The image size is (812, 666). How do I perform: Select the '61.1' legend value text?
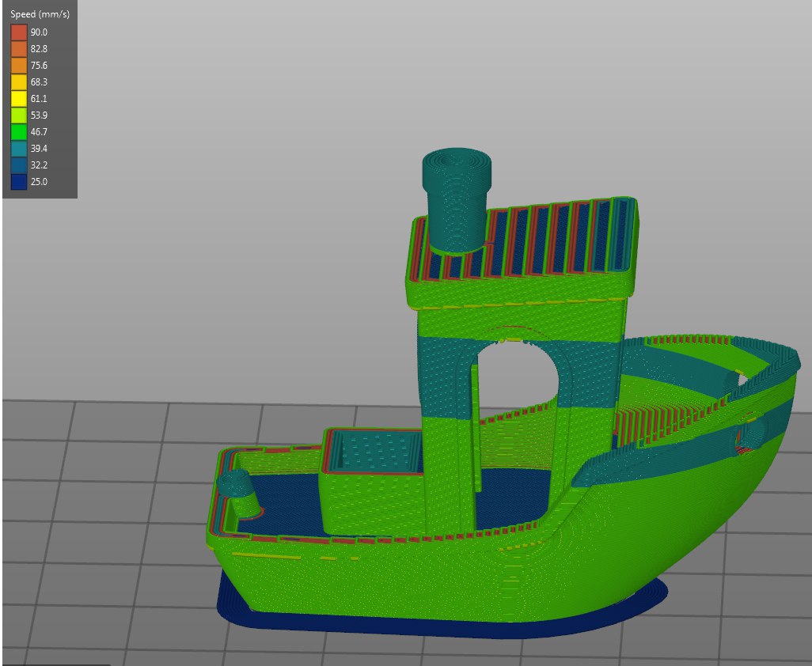click(39, 98)
